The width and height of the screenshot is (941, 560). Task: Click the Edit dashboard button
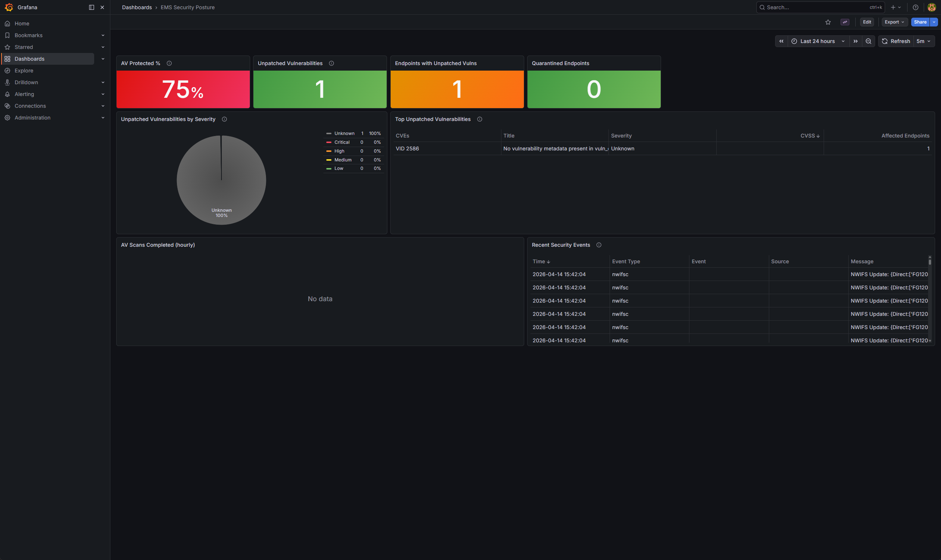tap(867, 22)
